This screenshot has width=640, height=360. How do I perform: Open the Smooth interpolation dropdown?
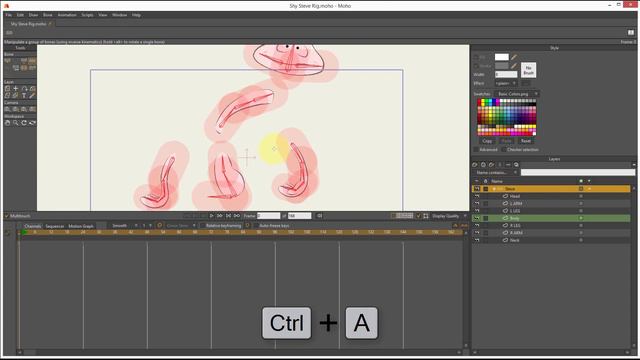124,226
